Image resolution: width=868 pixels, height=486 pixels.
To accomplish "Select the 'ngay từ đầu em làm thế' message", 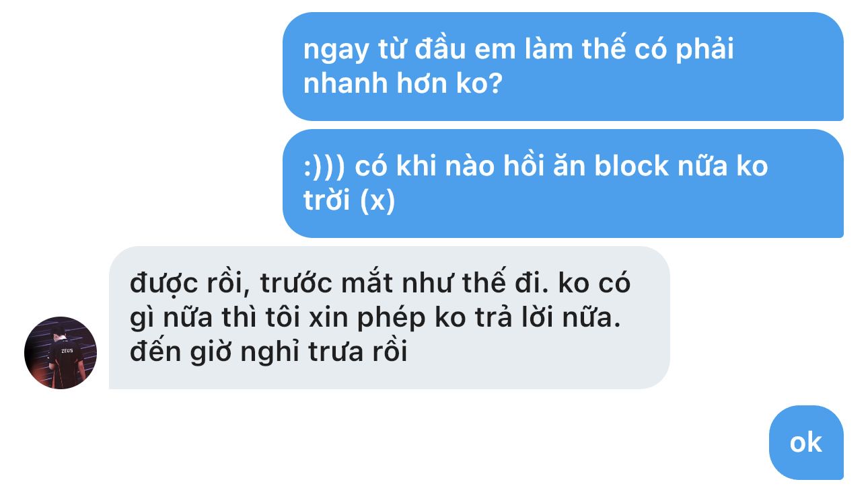I will click(x=563, y=67).
